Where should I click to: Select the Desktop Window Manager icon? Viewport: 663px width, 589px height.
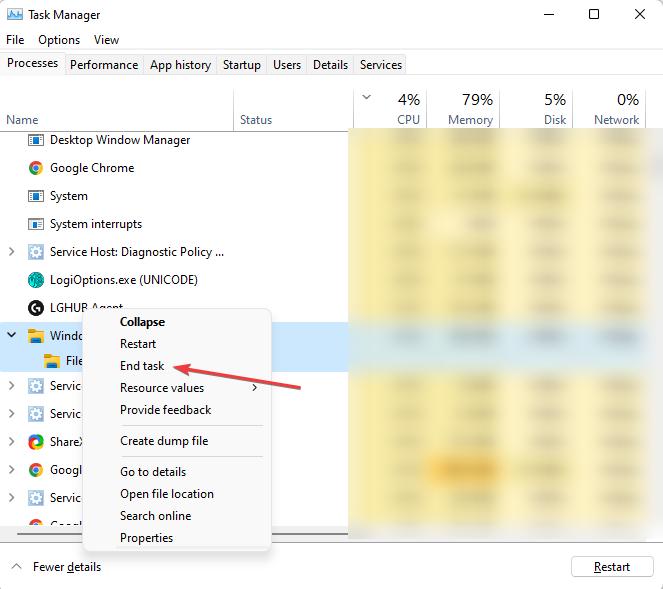[36, 140]
